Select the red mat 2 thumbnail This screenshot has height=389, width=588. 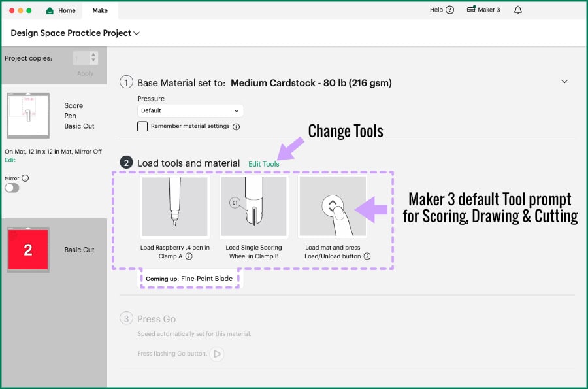click(28, 250)
